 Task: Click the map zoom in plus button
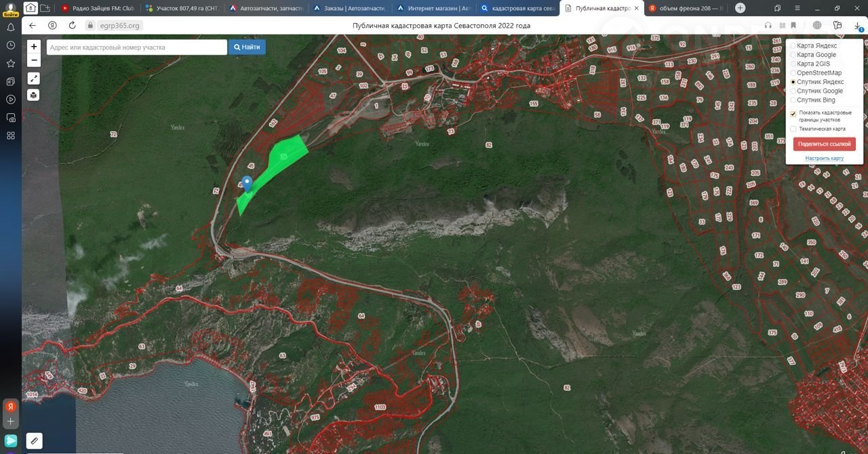[x=34, y=47]
